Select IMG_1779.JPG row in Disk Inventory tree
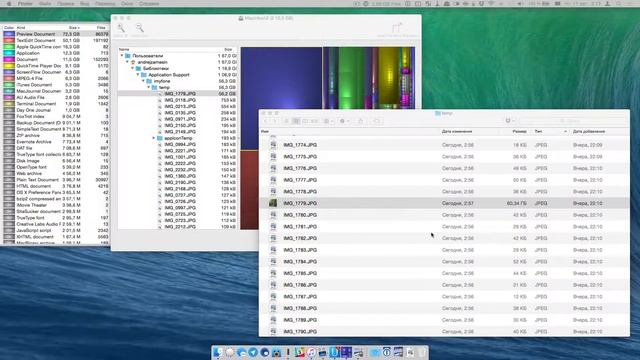The width and height of the screenshot is (640, 360). [178, 94]
